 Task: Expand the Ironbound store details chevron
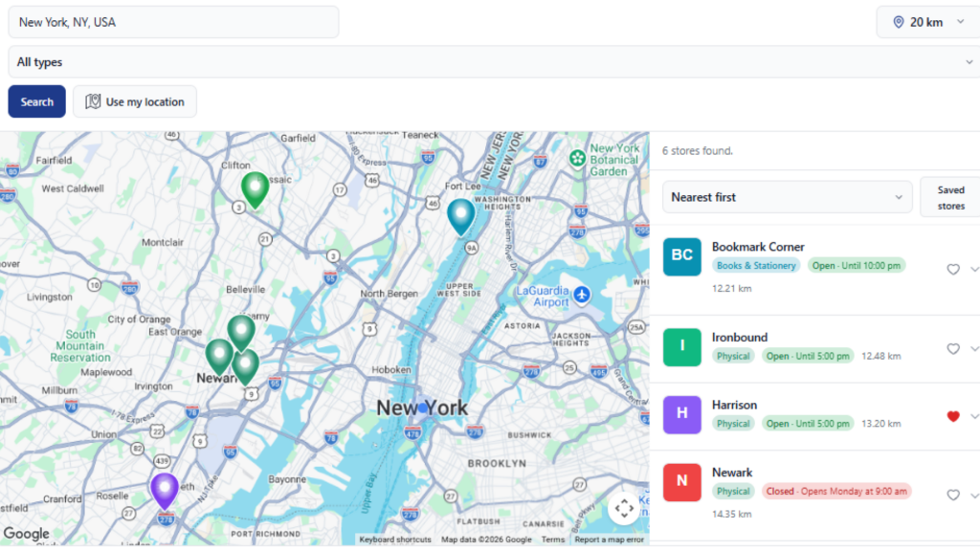pyautogui.click(x=973, y=348)
